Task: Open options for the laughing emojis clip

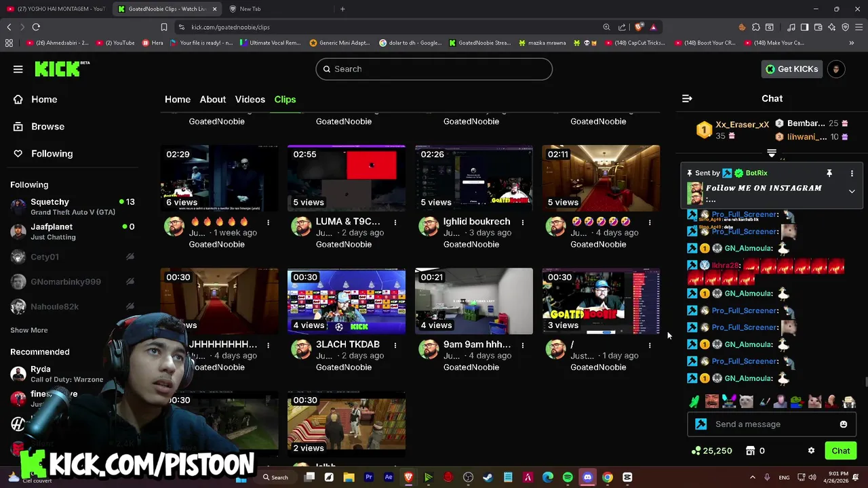Action: 650,222
